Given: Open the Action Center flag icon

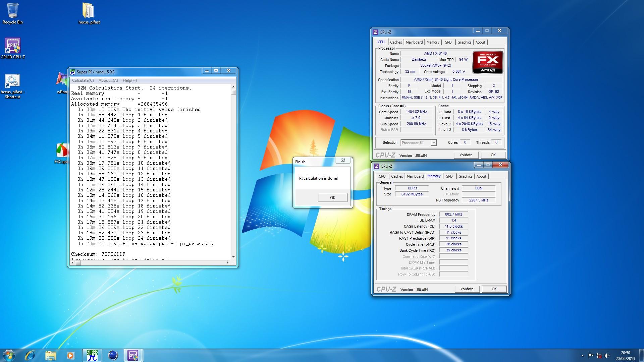Looking at the screenshot, I should pyautogui.click(x=591, y=356).
